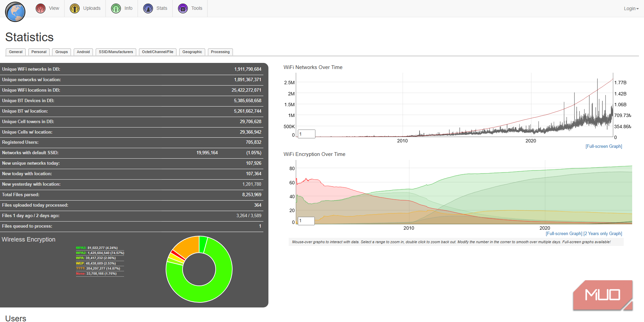Click the Unique WiFi networks in DB row
This screenshot has height=322, width=644.
[x=132, y=69]
